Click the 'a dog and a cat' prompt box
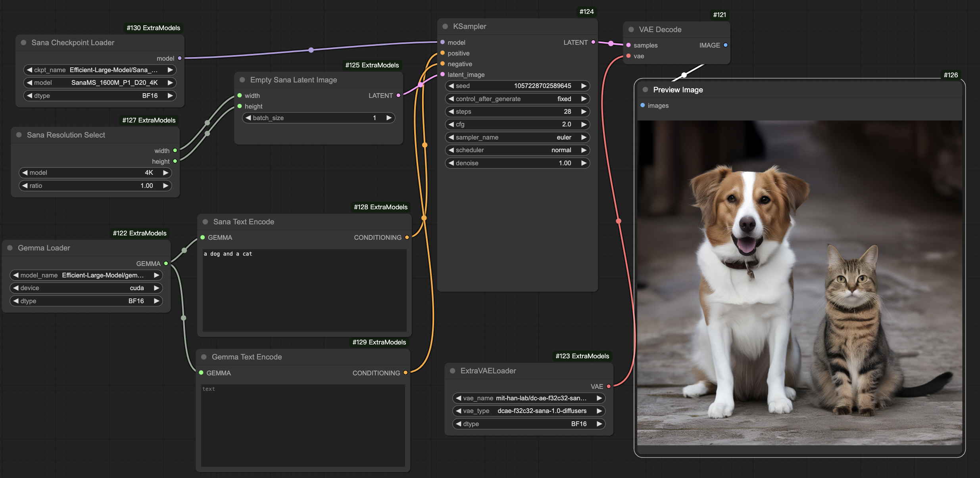This screenshot has width=980, height=478. pos(304,290)
